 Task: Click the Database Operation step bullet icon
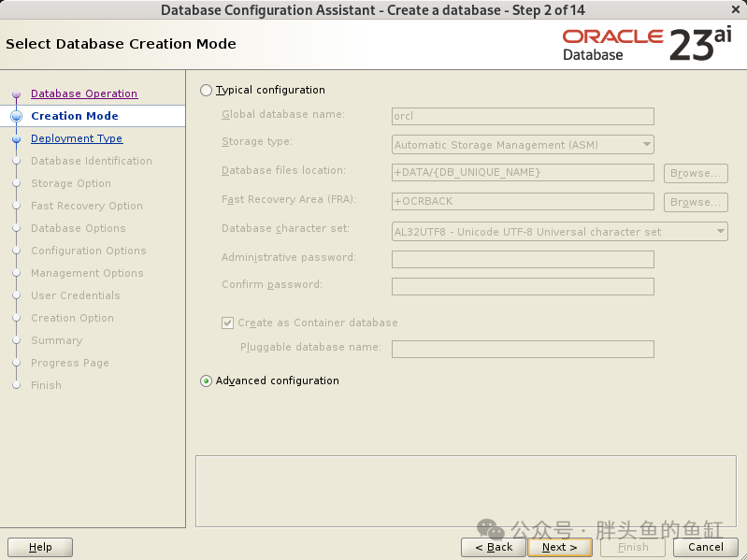[16, 93]
